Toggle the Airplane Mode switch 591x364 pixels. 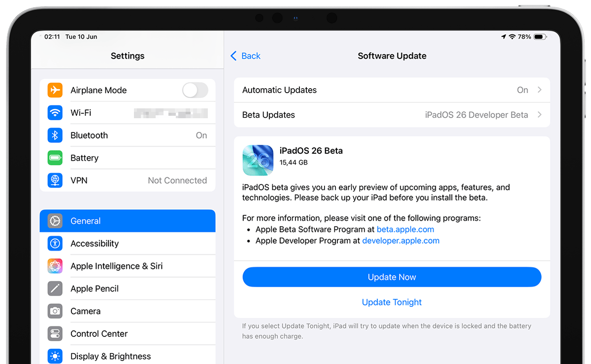coord(195,90)
